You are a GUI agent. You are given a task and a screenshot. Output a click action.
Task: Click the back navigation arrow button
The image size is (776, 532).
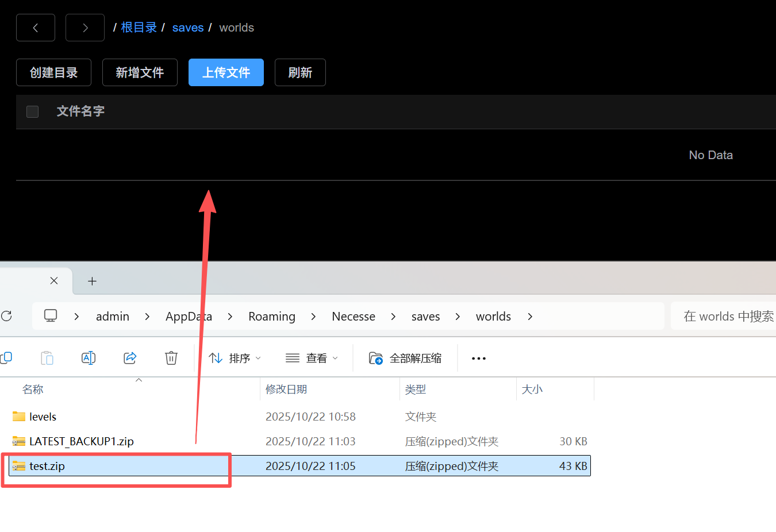(x=36, y=28)
